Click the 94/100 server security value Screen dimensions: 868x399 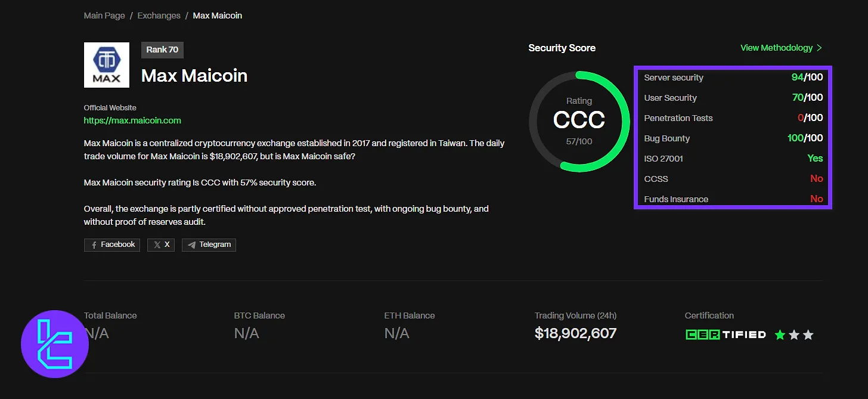[807, 78]
